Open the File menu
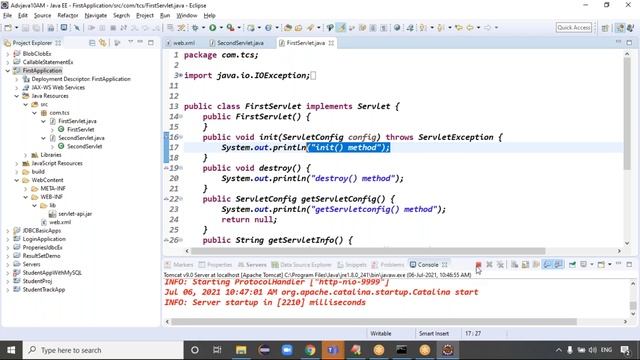The width and height of the screenshot is (640, 360). pyautogui.click(x=7, y=16)
